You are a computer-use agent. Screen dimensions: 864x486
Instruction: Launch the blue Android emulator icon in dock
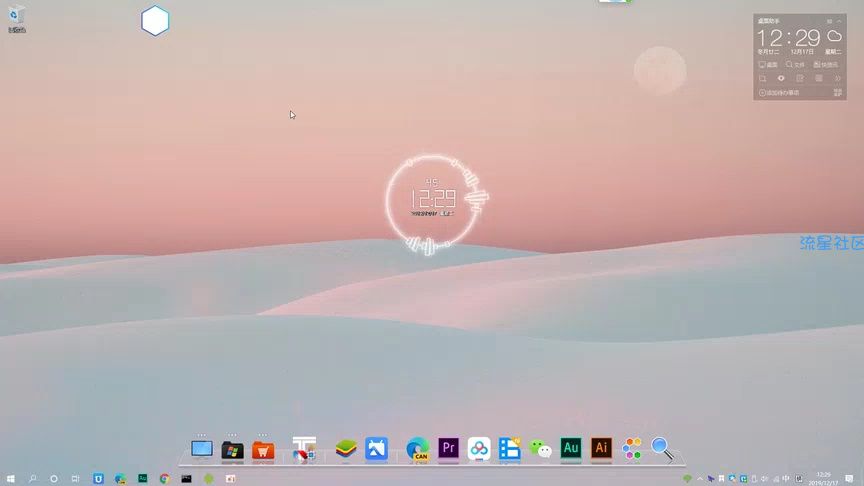(x=376, y=449)
